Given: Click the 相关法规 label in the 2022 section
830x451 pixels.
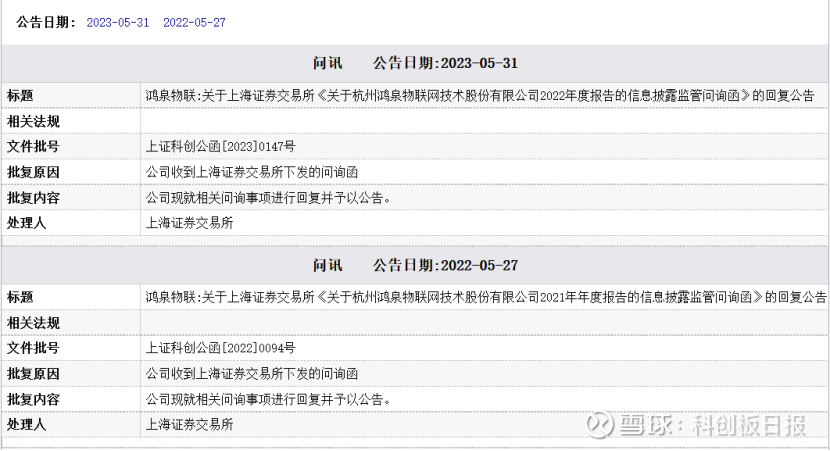Looking at the screenshot, I should tap(33, 323).
